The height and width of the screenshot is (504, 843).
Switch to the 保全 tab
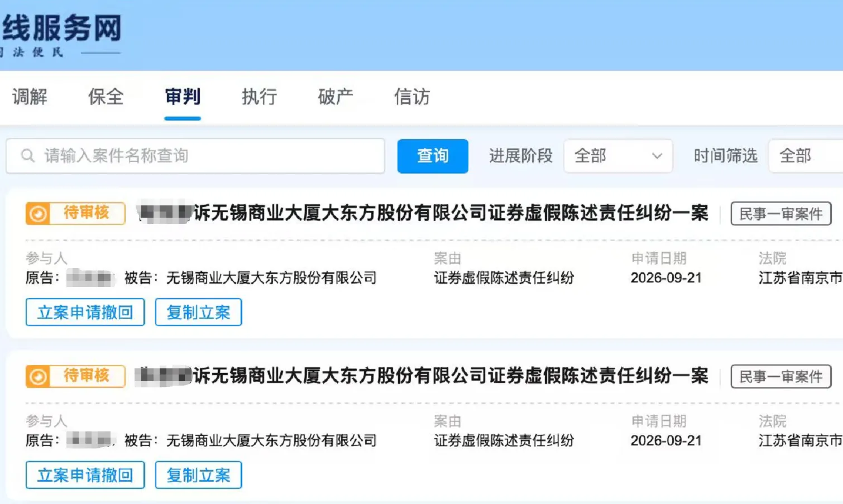click(106, 97)
